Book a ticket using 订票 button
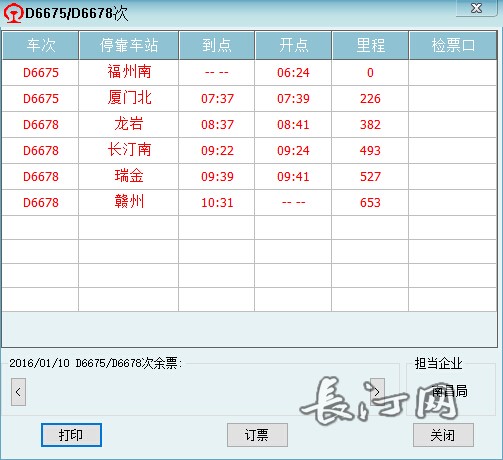503x460 pixels. pyautogui.click(x=257, y=435)
